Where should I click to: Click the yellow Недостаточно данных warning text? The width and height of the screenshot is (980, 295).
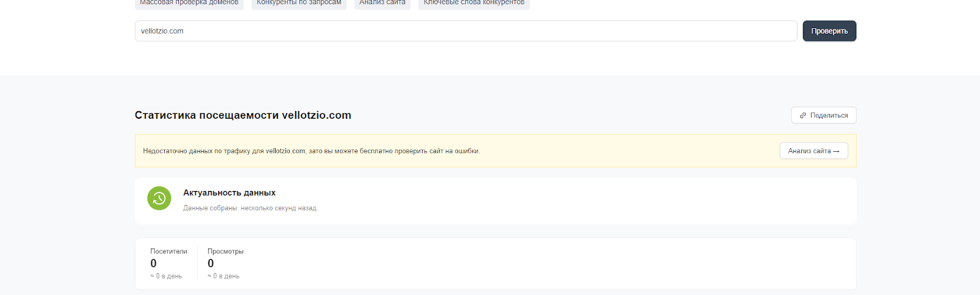click(311, 151)
